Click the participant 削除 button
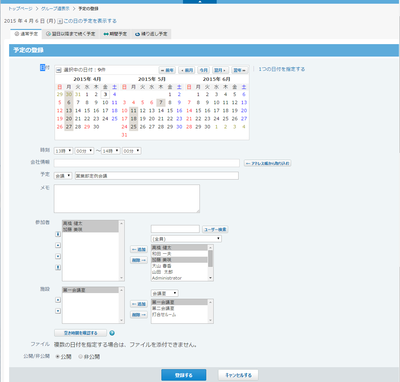This screenshot has width=400, height=382. click(x=139, y=260)
